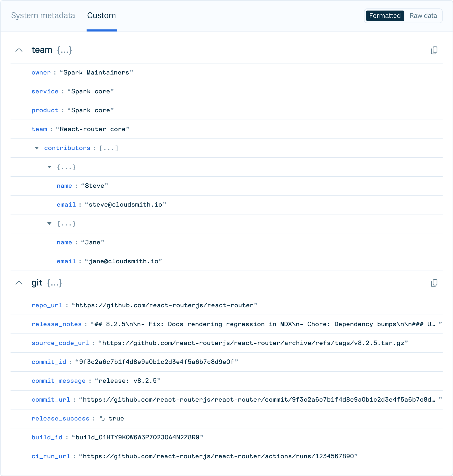453x476 pixels.
Task: Click the commit_message value "release: v8.2.5"
Action: click(x=128, y=381)
